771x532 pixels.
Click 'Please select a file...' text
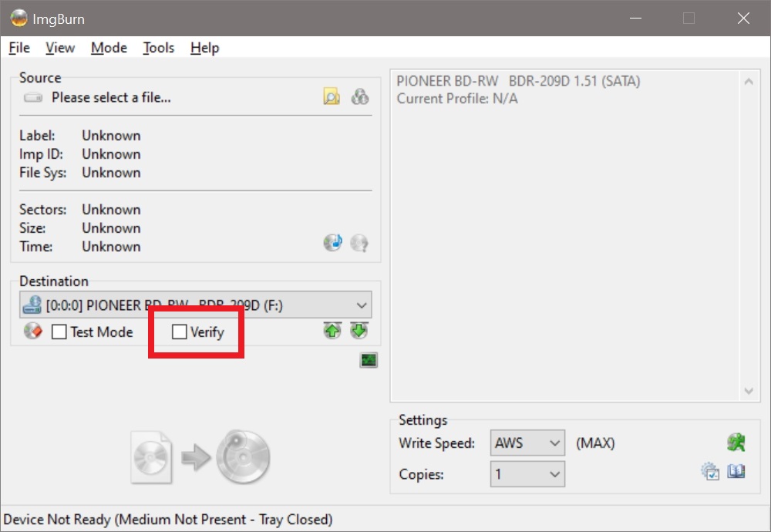click(x=111, y=97)
